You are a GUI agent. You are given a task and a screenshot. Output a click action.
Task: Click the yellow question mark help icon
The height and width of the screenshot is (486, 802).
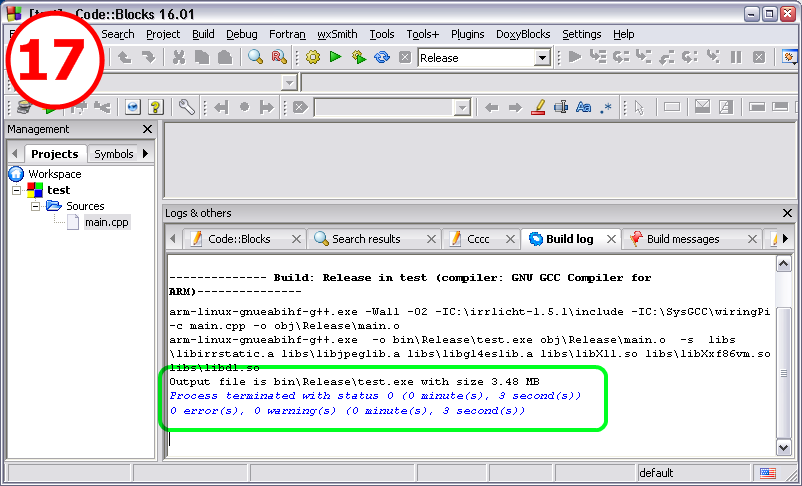[155, 107]
